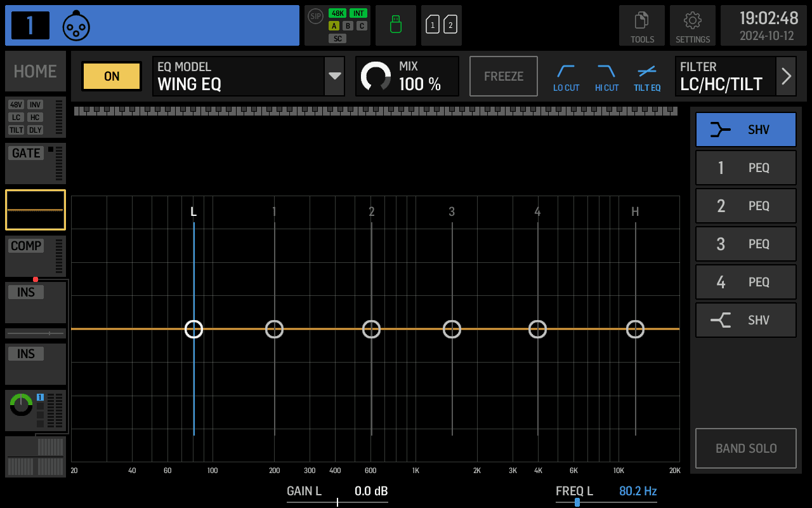Open the USB drive status icon
This screenshot has height=508, width=812.
[x=396, y=25]
